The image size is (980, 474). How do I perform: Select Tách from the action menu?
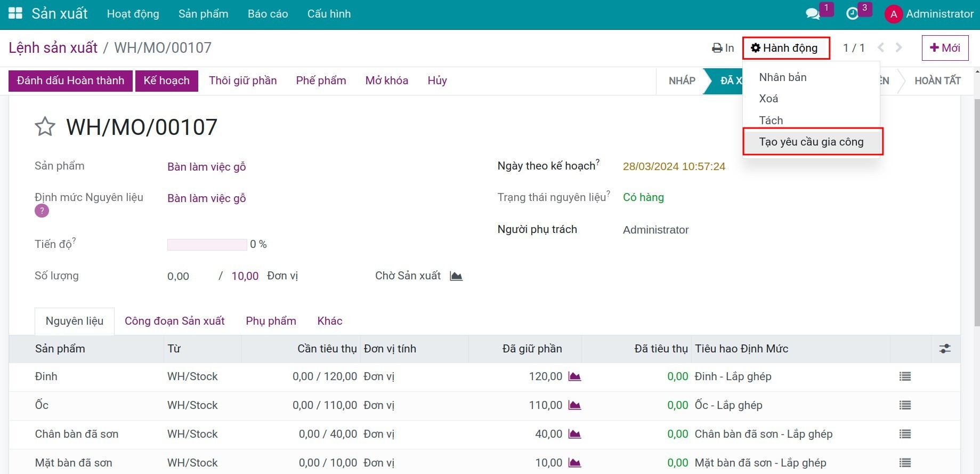[771, 120]
